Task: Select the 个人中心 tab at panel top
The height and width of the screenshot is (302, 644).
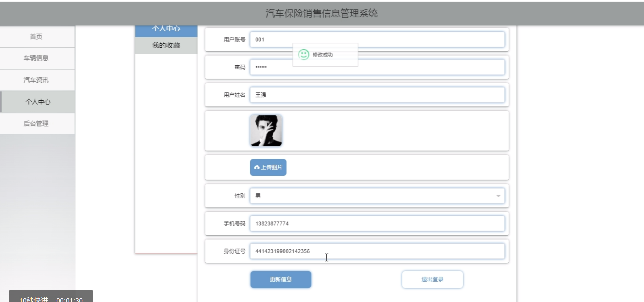Action: (x=166, y=28)
